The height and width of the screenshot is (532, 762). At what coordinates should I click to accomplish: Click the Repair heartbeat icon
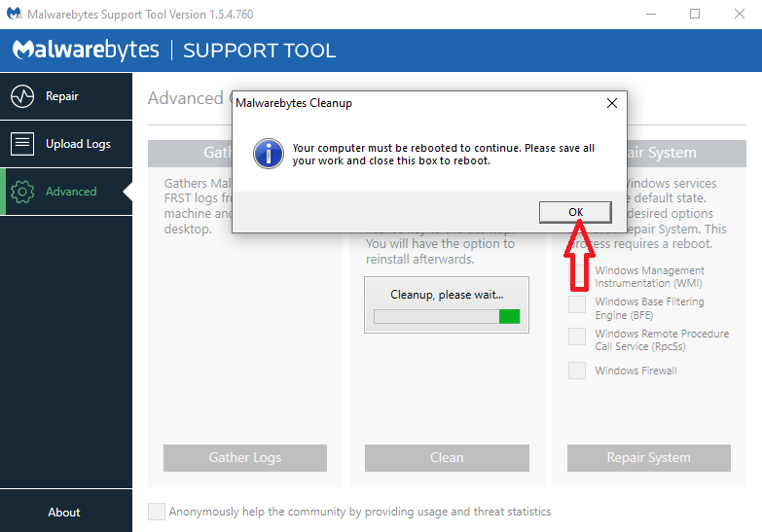point(22,96)
